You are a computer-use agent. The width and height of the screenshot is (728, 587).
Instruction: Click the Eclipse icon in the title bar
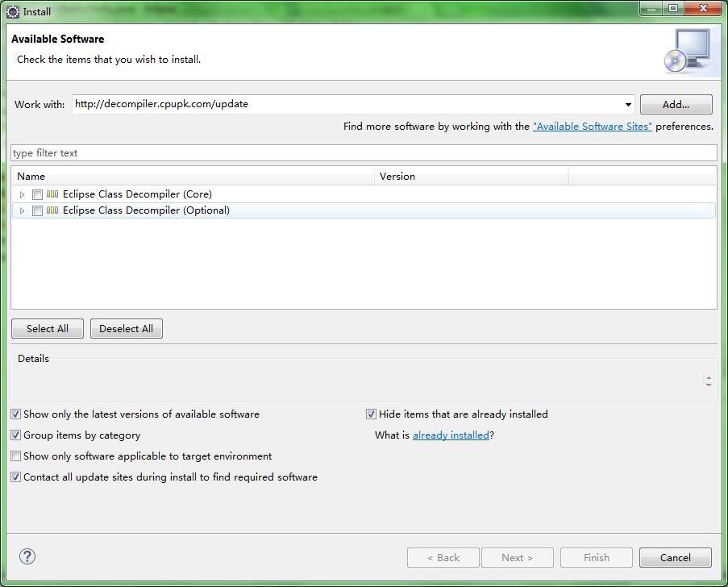[x=13, y=11]
